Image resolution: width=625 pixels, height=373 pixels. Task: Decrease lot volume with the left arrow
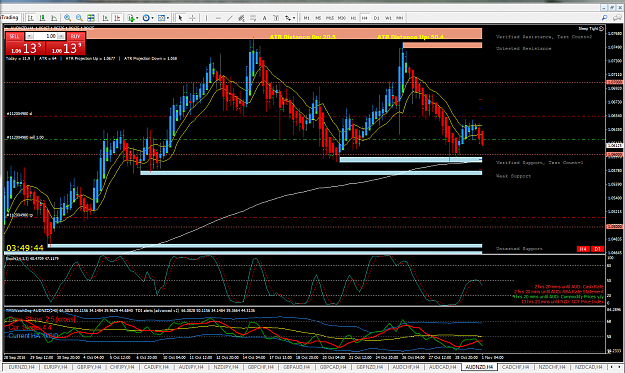[29, 36]
